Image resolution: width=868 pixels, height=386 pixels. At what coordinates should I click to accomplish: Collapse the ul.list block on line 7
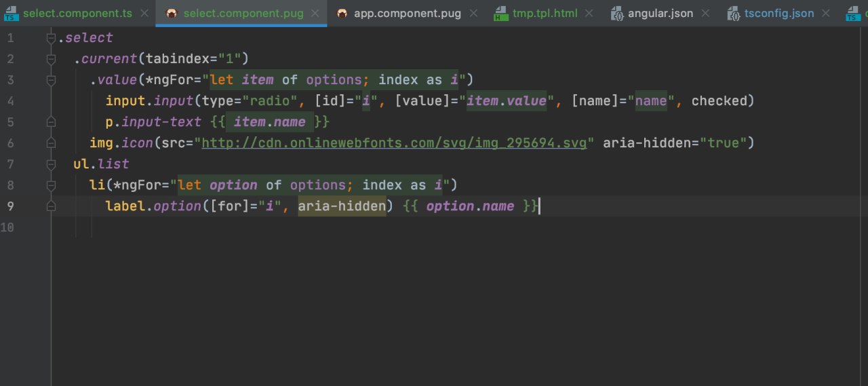point(51,164)
